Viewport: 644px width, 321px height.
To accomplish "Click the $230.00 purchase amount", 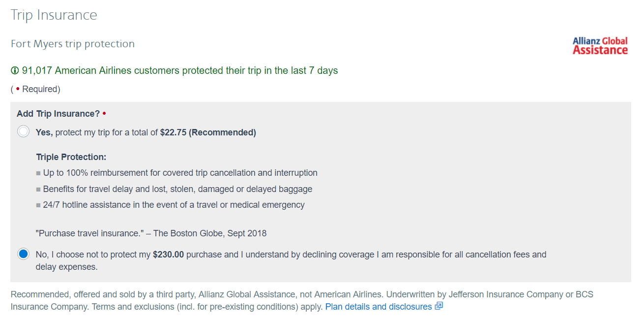I will [168, 255].
